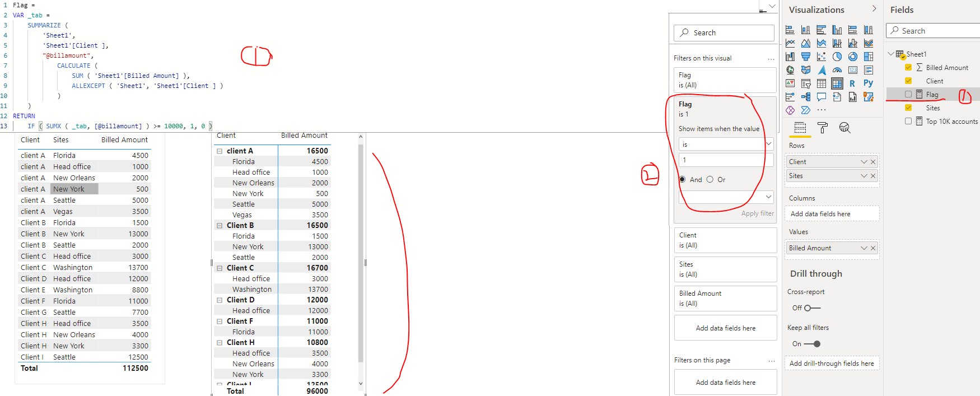
Task: Click the Filters pane Search box
Action: click(724, 32)
